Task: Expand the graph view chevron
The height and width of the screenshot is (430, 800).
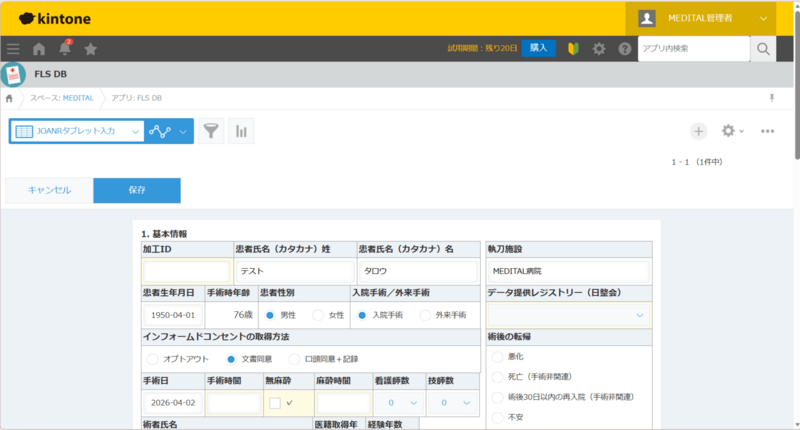Action: pos(183,132)
